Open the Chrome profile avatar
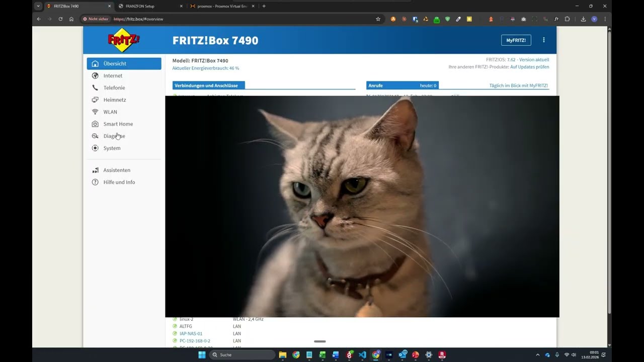Viewport: 644px width, 362px height. coord(594,19)
